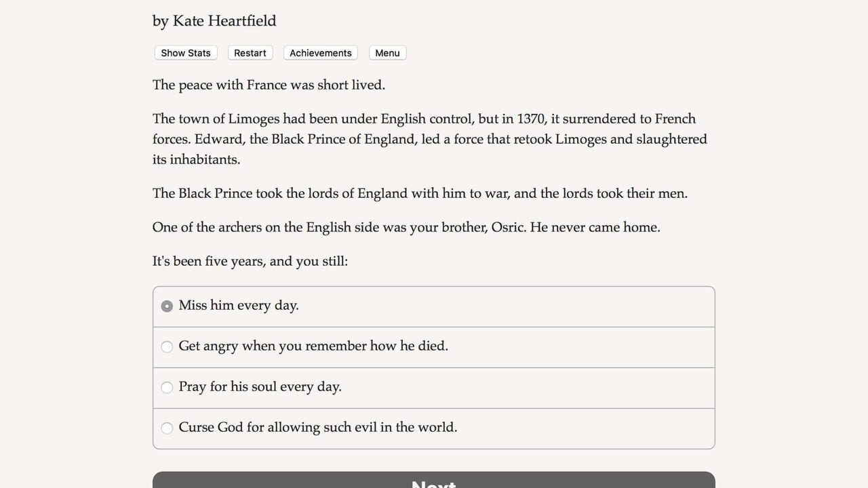This screenshot has width=868, height=488.
Task: Select the "Miss him every day" radio circle
Action: point(167,306)
